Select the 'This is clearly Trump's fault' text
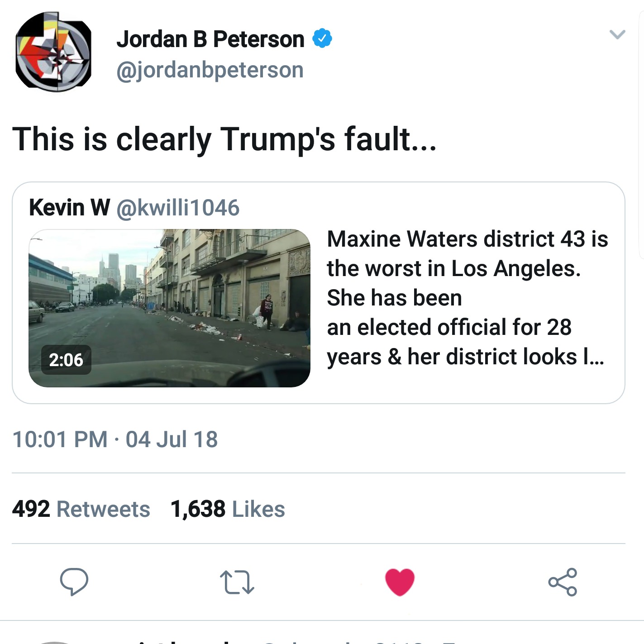The width and height of the screenshot is (644, 644). [x=224, y=139]
